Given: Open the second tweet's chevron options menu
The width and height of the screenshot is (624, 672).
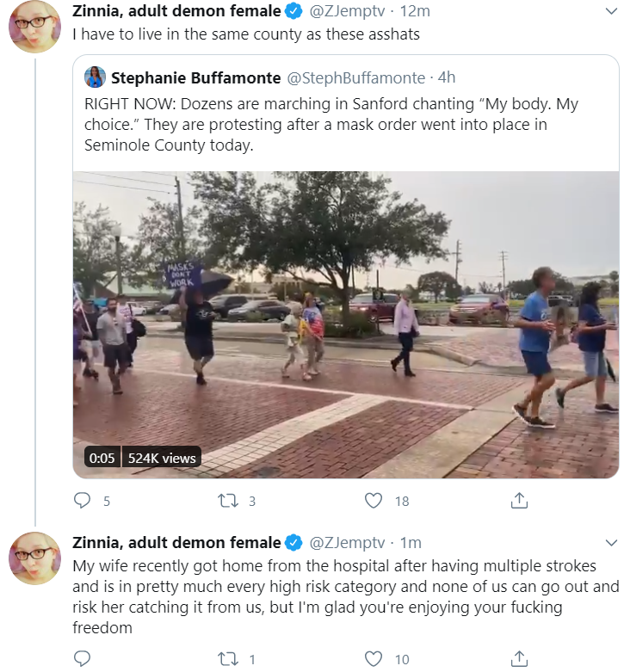Looking at the screenshot, I should click(611, 543).
